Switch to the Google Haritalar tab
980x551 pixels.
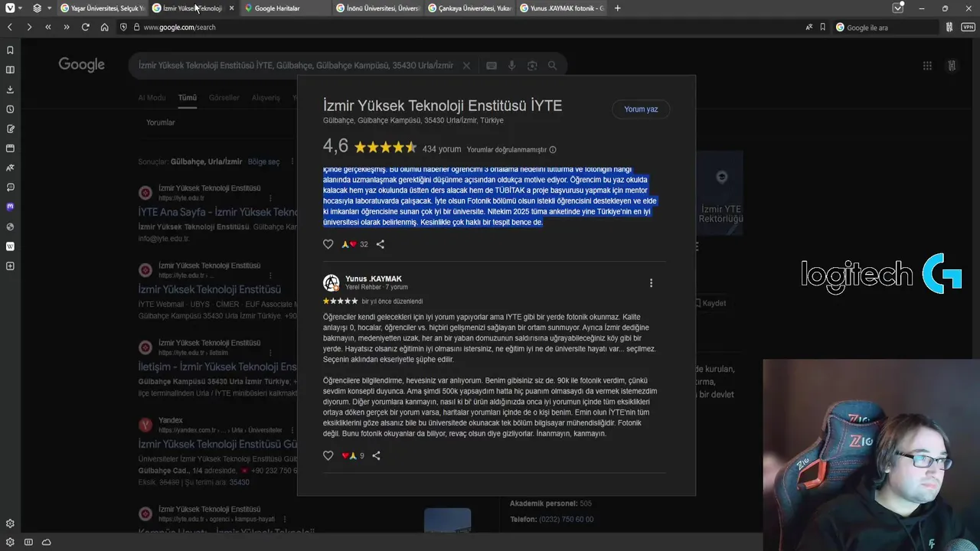click(x=285, y=8)
